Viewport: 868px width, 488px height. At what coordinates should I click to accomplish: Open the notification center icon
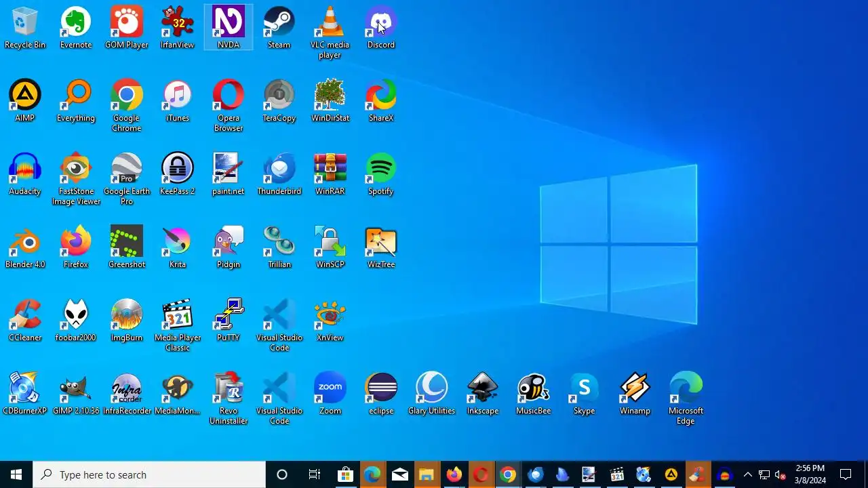[846, 474]
